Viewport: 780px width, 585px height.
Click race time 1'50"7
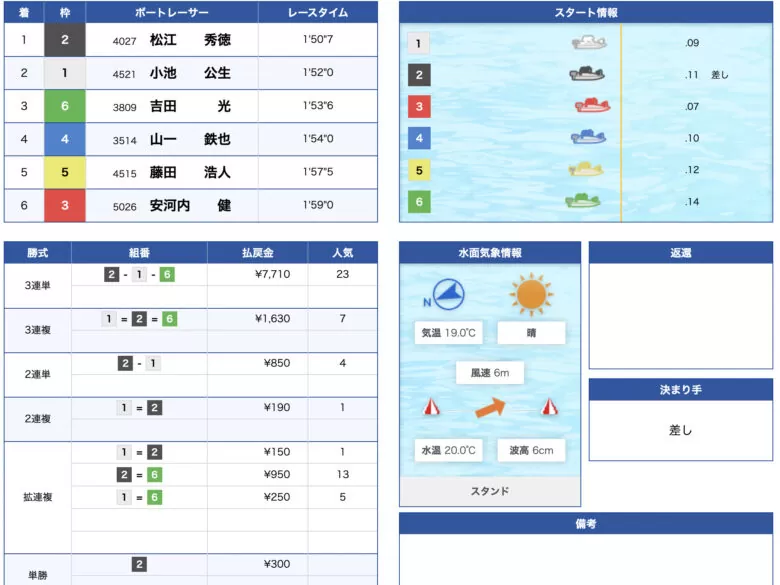pyautogui.click(x=318, y=39)
